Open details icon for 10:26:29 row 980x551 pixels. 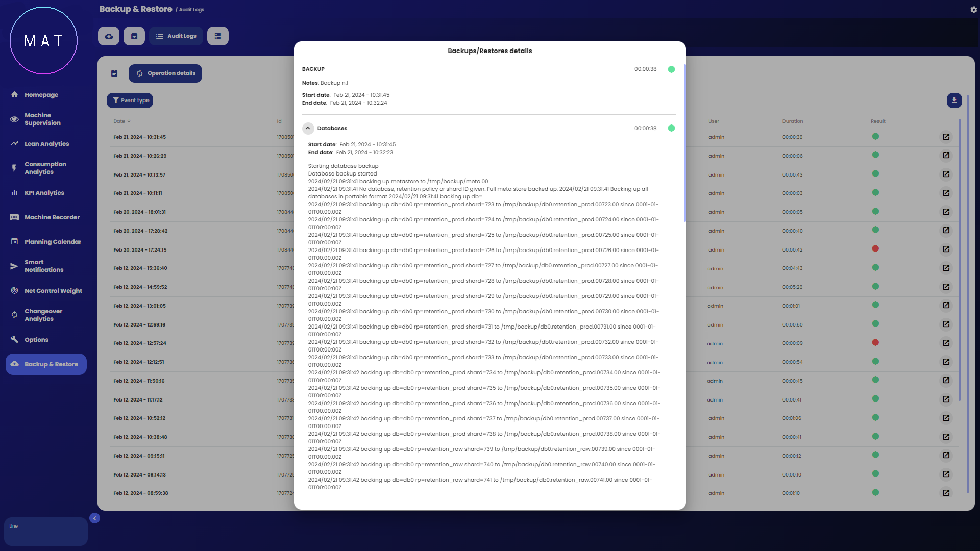946,156
